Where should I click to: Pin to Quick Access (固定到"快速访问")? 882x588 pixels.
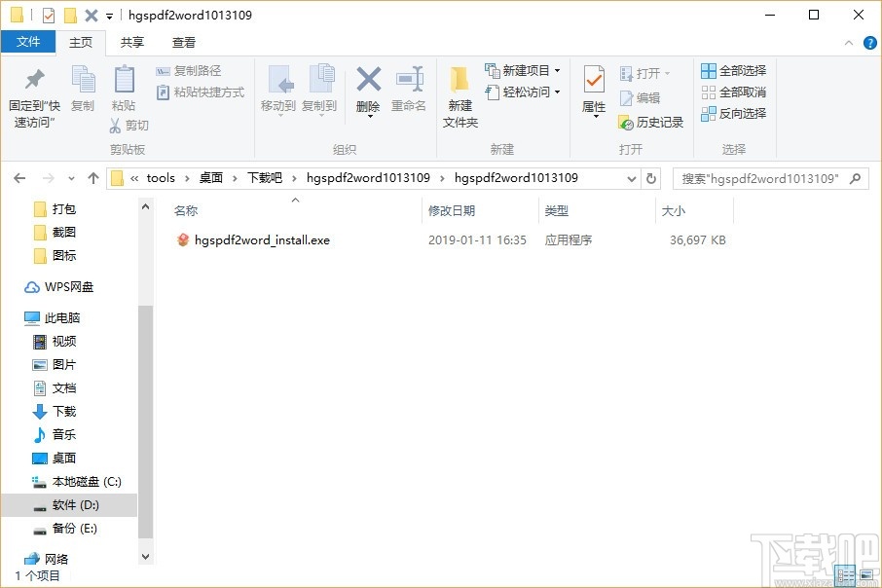pos(34,98)
